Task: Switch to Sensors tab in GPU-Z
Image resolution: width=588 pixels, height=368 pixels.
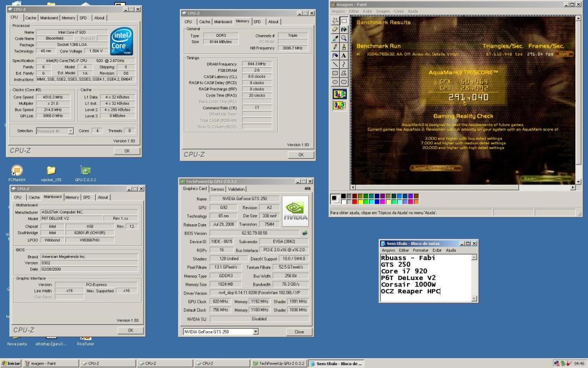Action: [x=217, y=189]
